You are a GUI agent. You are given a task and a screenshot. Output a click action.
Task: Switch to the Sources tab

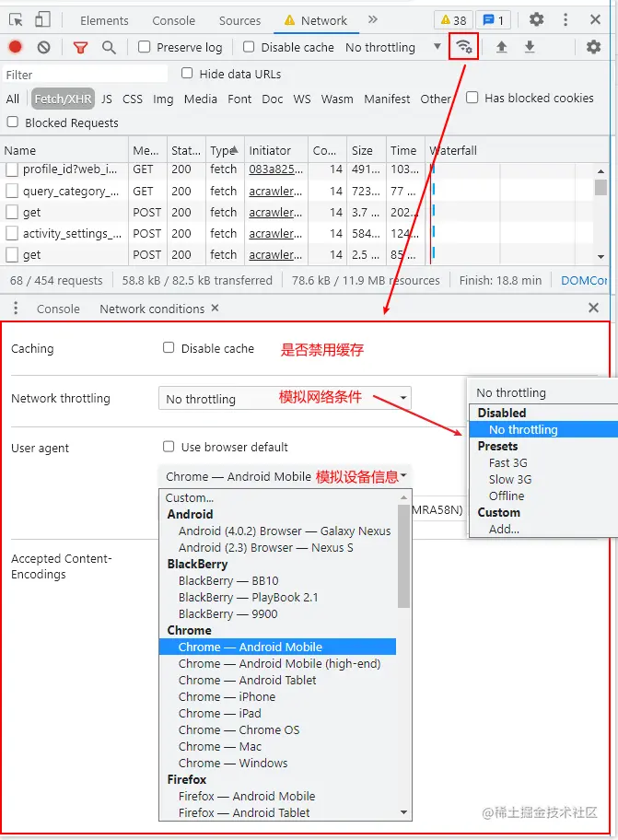[239, 20]
